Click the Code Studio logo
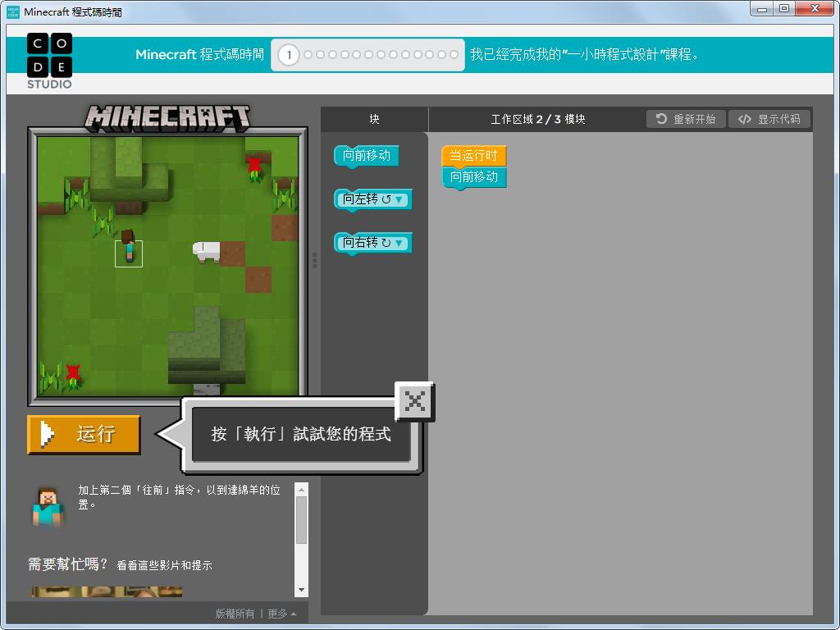Image resolution: width=840 pixels, height=630 pixels. coord(49,61)
